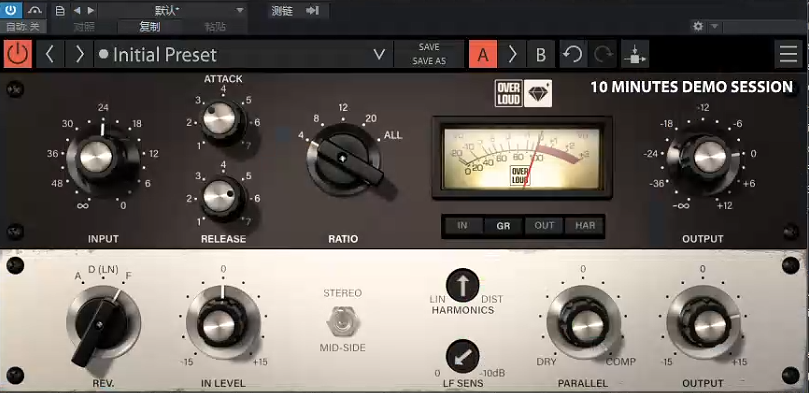Click the undo arrow icon
This screenshot has width=809, height=393.
point(572,54)
